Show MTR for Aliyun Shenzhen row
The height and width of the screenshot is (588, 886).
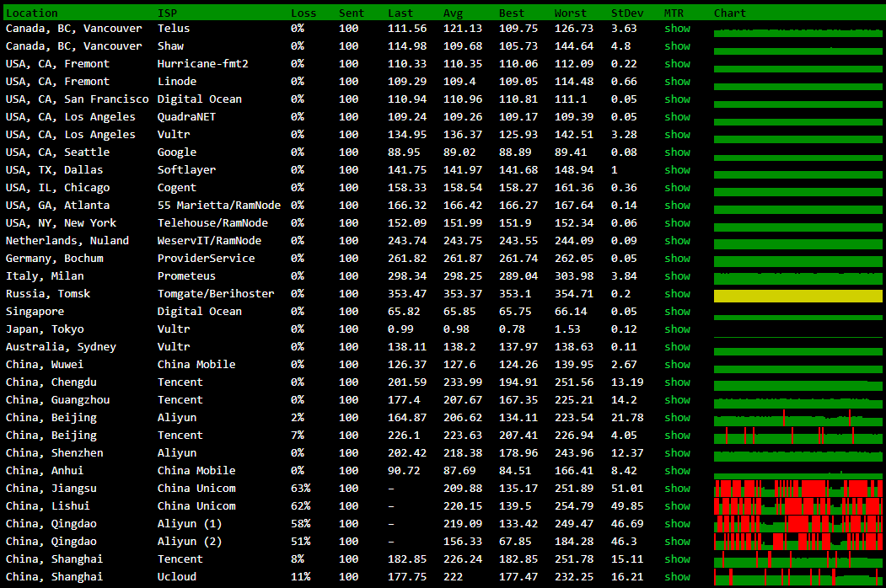[677, 453]
